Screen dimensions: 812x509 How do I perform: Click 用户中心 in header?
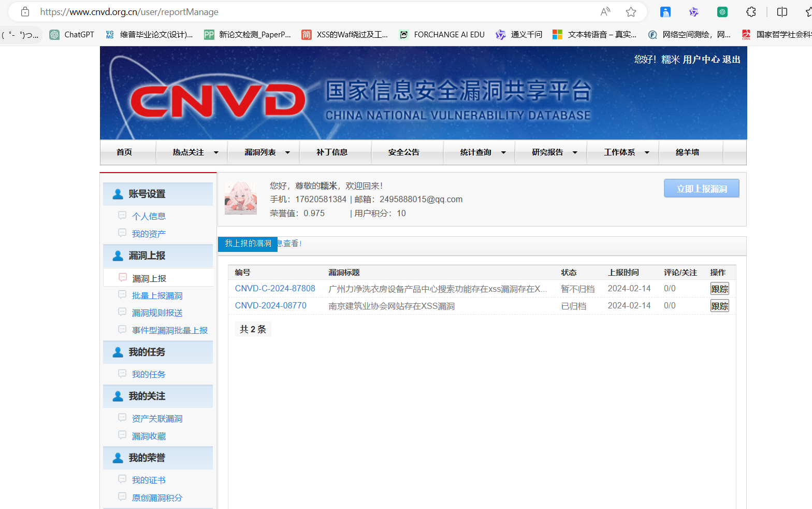click(701, 60)
